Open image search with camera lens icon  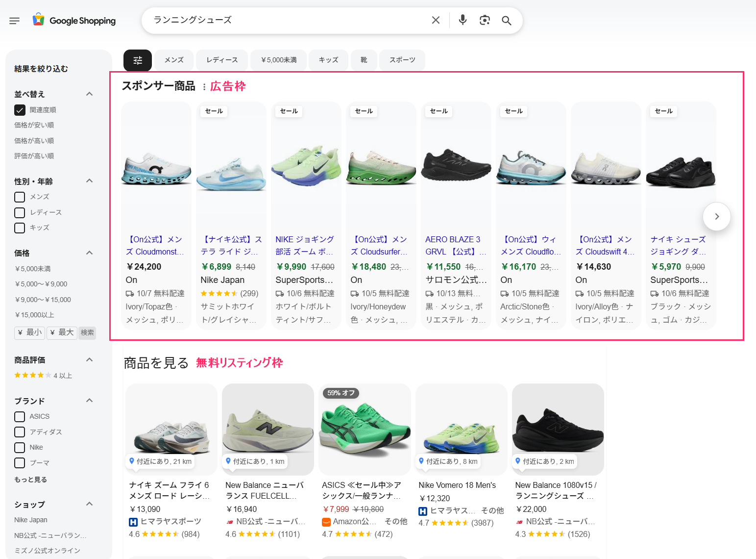point(485,20)
